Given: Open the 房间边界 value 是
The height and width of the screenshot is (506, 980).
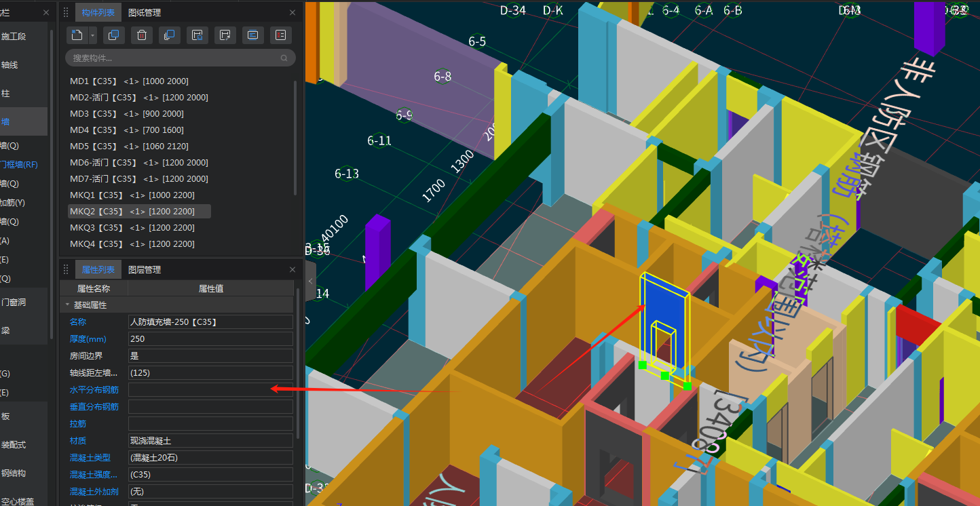Looking at the screenshot, I should [210, 355].
